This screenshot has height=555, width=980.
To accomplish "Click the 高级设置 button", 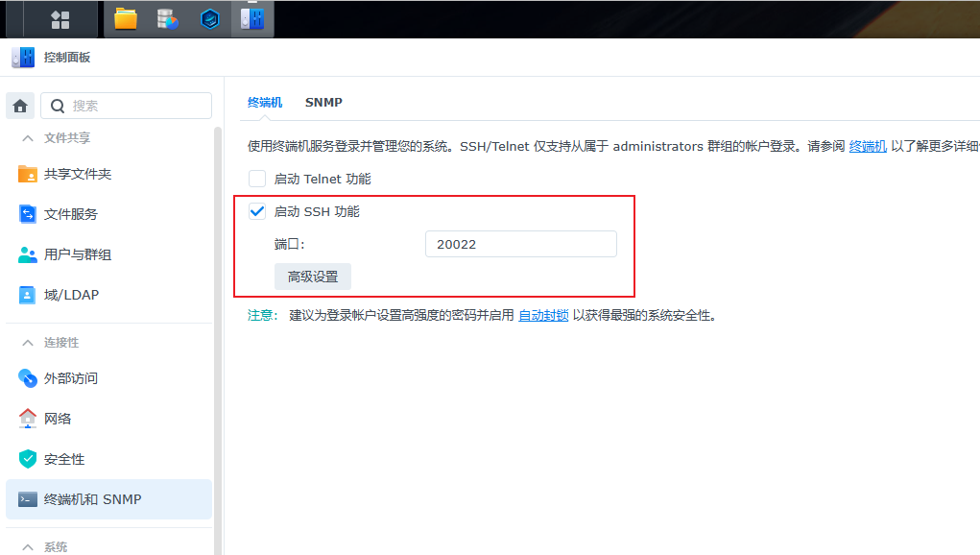I will pyautogui.click(x=313, y=277).
